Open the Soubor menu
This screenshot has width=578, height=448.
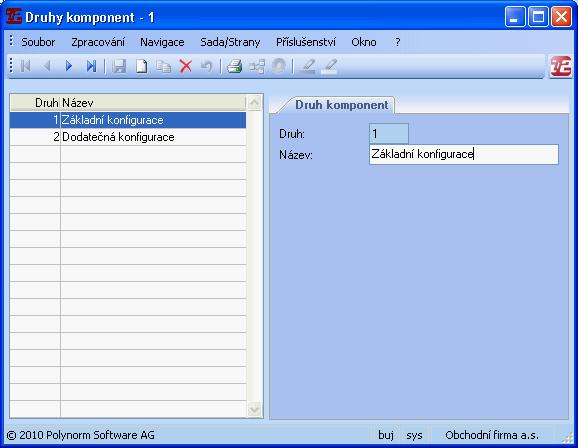[38, 42]
